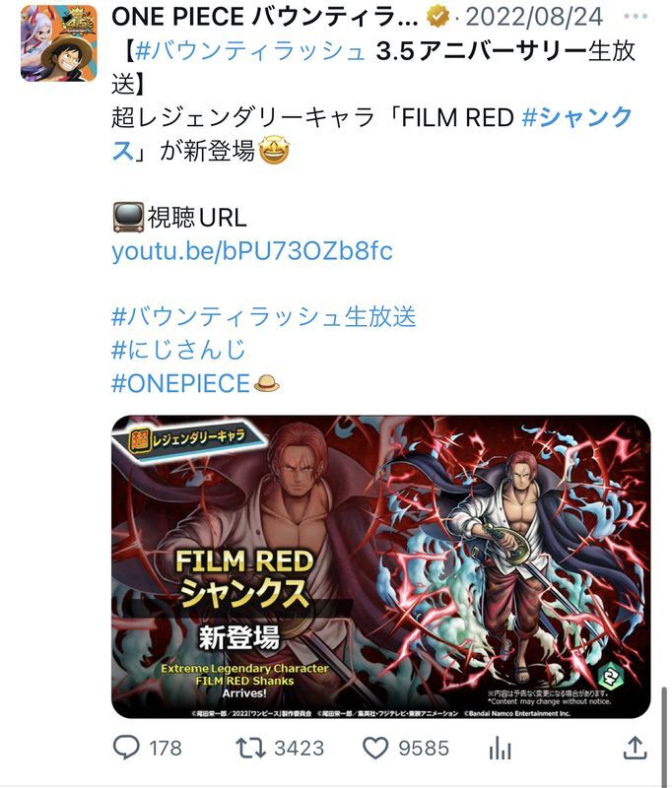Open the #にじさんじ hashtag
Screen dimensions: 672x788
[x=178, y=350]
